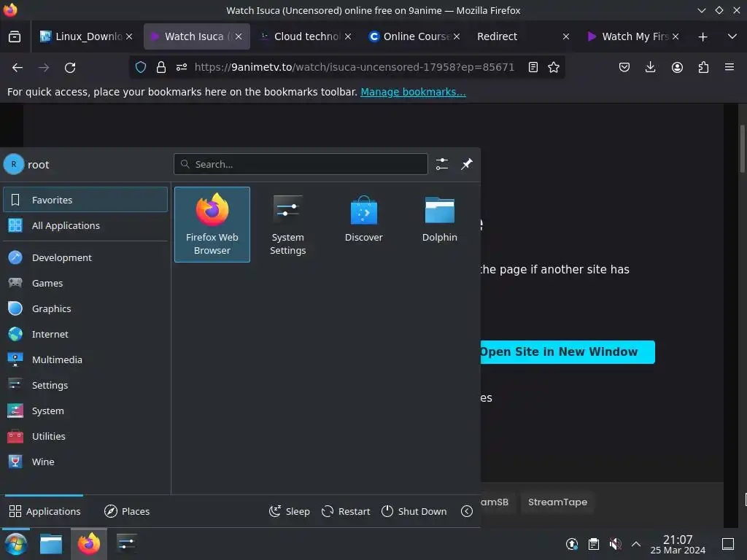Open the Internet category
Image resolution: width=747 pixels, height=560 pixels.
coord(85,334)
